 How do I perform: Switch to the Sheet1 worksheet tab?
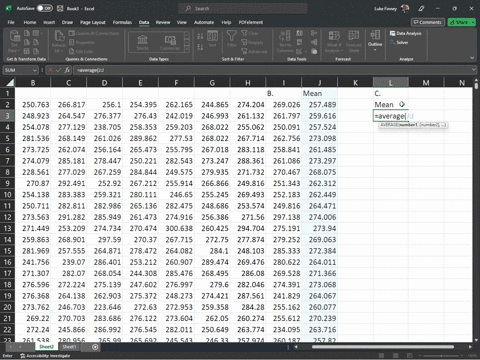pos(69,347)
